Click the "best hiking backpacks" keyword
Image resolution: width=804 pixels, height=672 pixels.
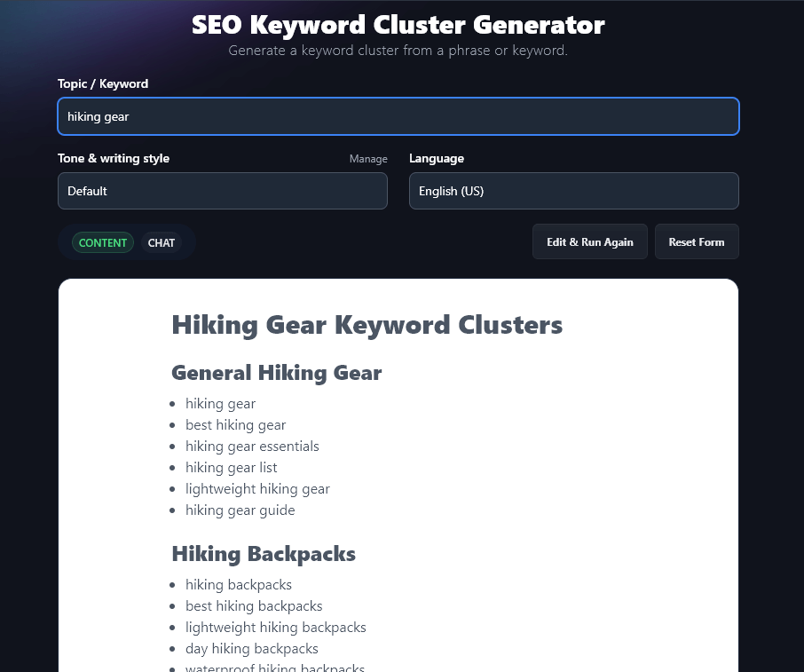pyautogui.click(x=254, y=605)
